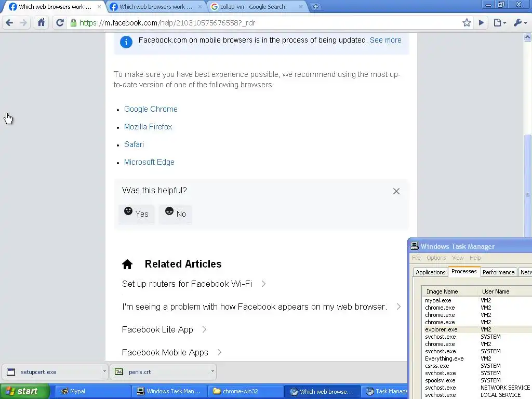The width and height of the screenshot is (532, 399).
Task: Switch to Task Manager Applications tab
Action: 430,272
